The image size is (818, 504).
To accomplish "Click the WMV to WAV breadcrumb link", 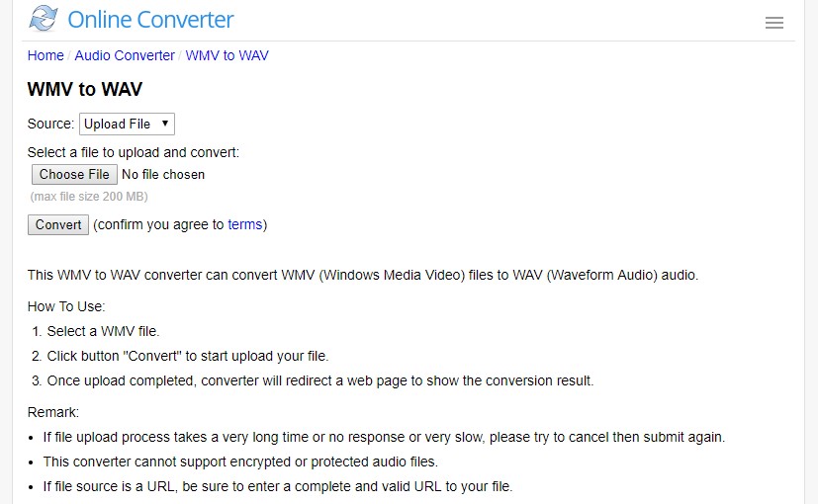I will pos(227,55).
